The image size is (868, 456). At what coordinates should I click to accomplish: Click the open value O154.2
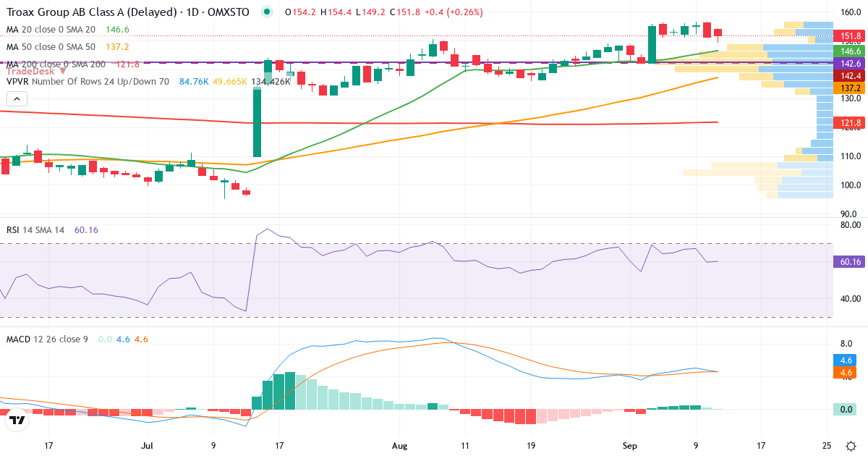coord(299,12)
